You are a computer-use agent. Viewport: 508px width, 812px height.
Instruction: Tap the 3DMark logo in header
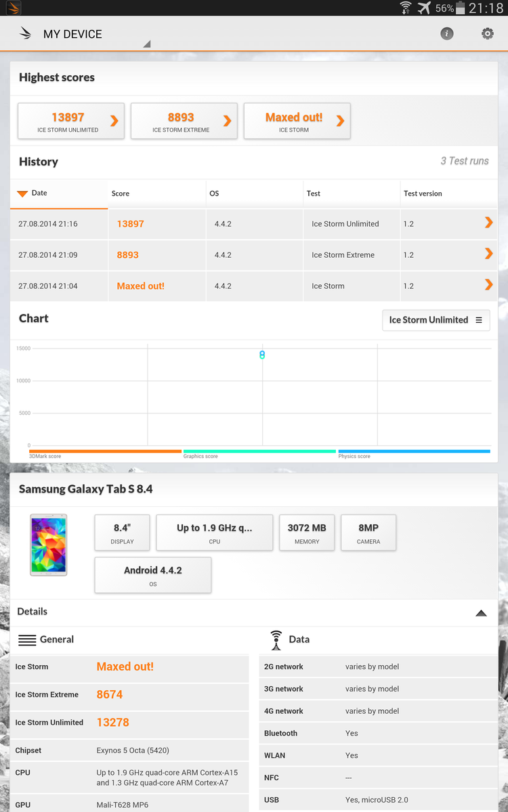[26, 33]
